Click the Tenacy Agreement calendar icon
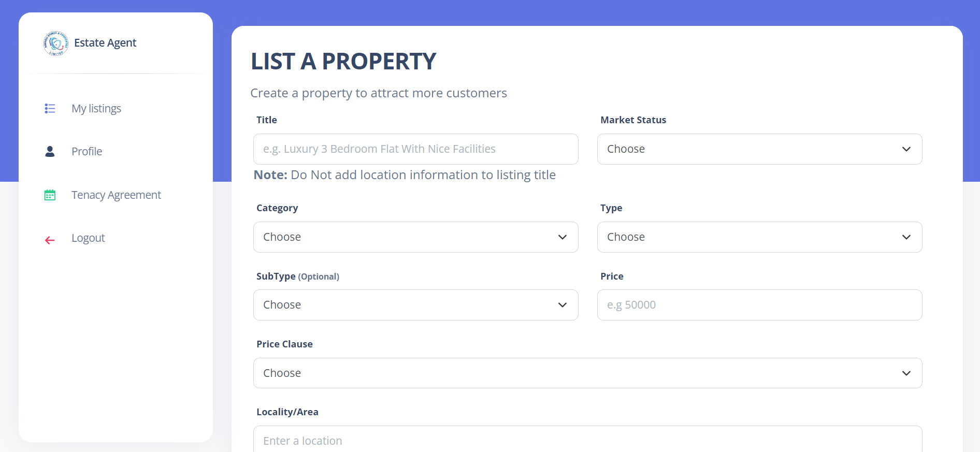Image resolution: width=980 pixels, height=452 pixels. click(x=50, y=195)
